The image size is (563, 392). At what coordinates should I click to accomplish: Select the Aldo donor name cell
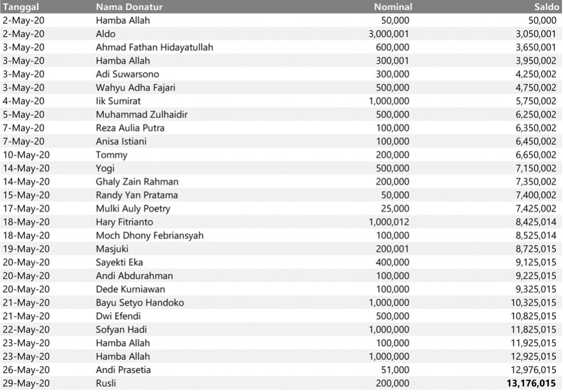[106, 34]
